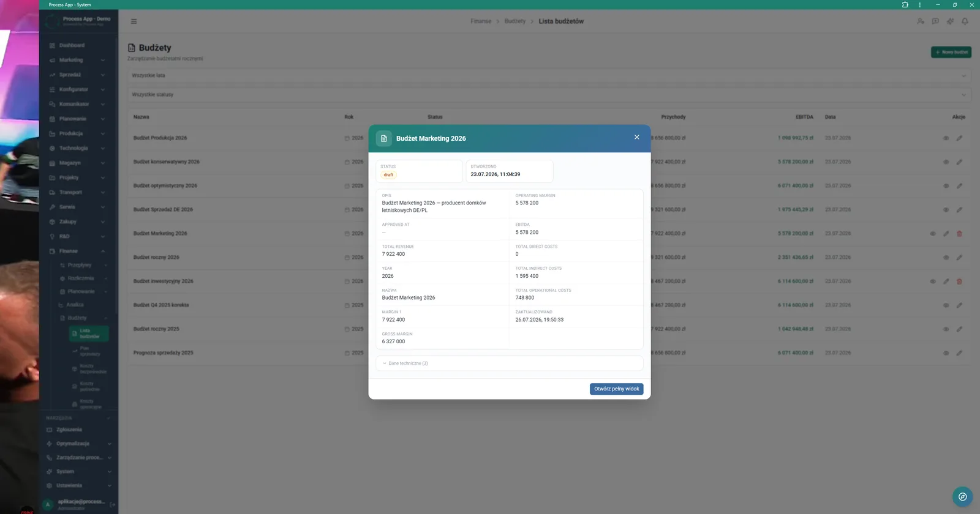This screenshot has height=514, width=980.
Task: View Budżet roczny 2026 with eye icon
Action: coord(946,258)
